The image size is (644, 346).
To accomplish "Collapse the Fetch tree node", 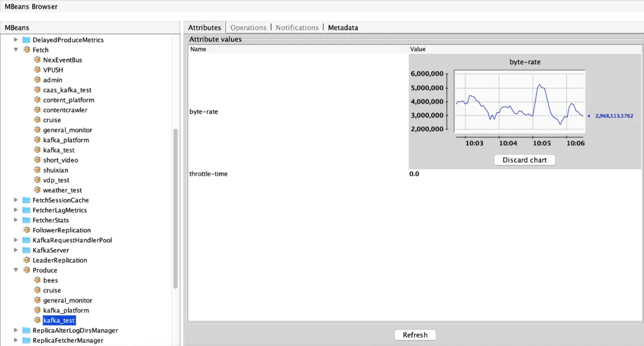I will (16, 49).
